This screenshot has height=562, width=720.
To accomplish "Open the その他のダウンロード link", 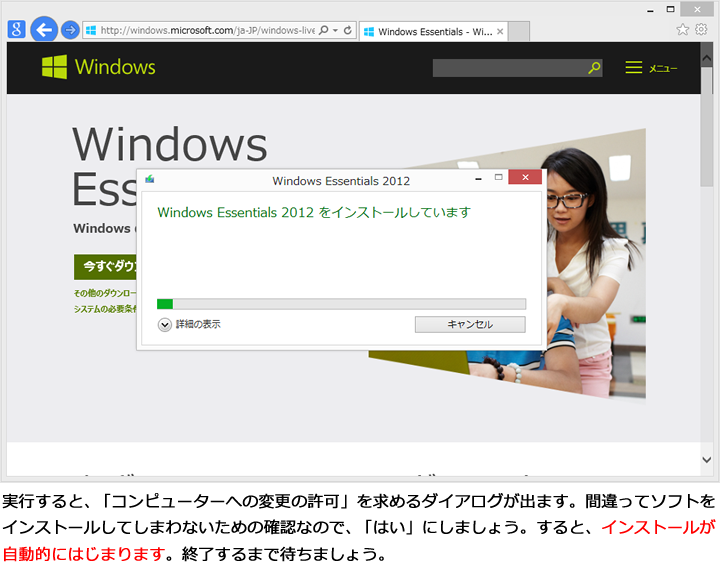I will pyautogui.click(x=105, y=293).
